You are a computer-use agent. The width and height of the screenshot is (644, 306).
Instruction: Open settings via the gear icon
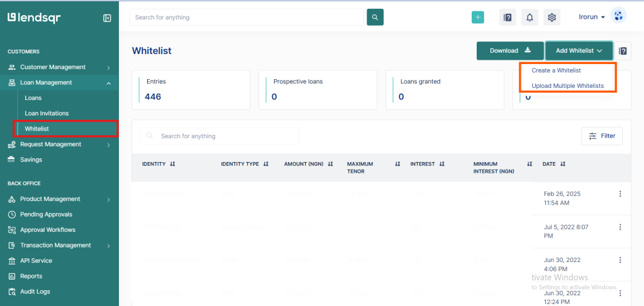552,18
